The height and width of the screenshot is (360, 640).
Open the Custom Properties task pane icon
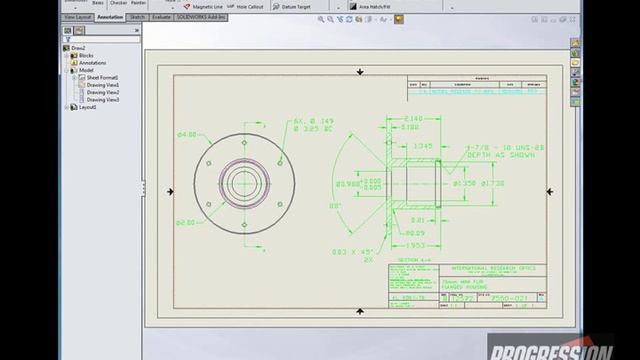[x=575, y=92]
